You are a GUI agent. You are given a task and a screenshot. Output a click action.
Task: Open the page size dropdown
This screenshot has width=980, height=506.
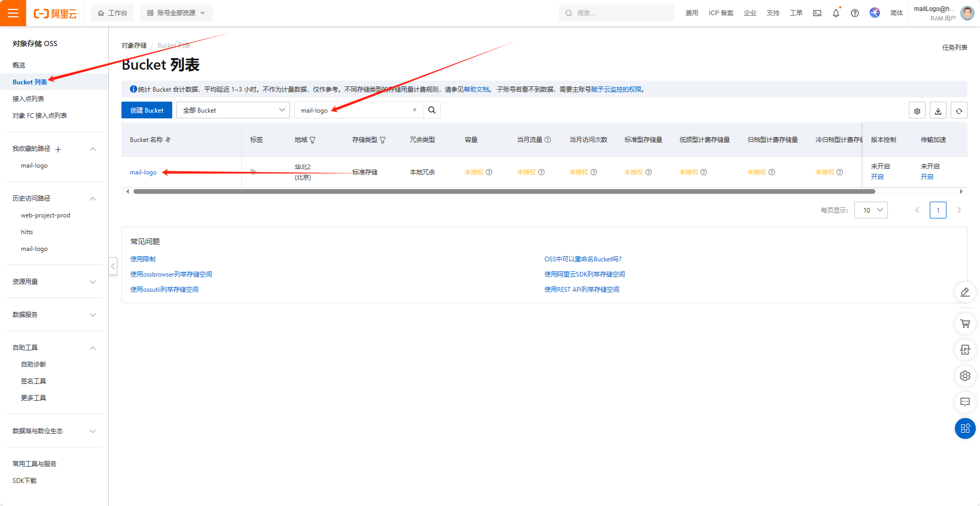(x=871, y=210)
